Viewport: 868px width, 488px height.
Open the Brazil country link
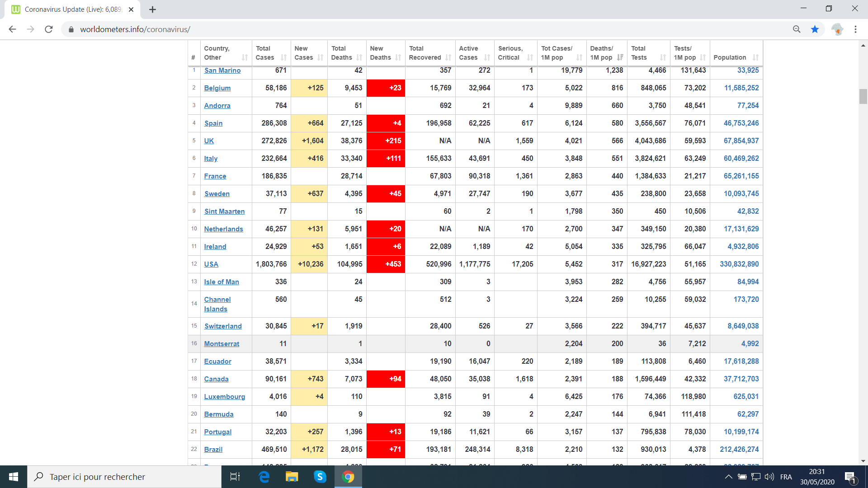[x=213, y=450]
